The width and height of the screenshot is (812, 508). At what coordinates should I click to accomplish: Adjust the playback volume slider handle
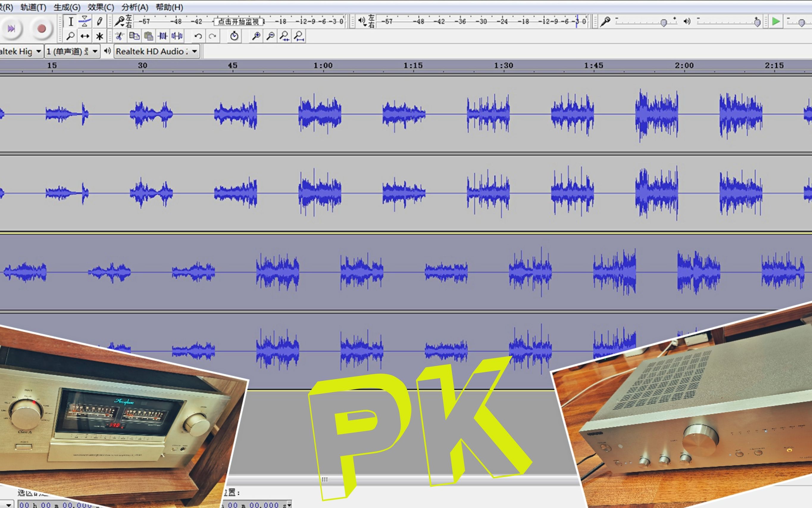pos(757,23)
